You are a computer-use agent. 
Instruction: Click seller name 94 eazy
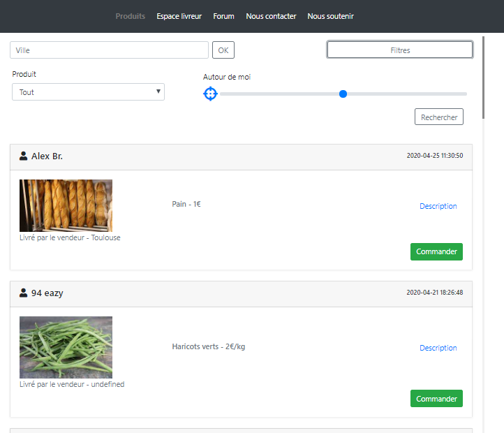tap(47, 293)
